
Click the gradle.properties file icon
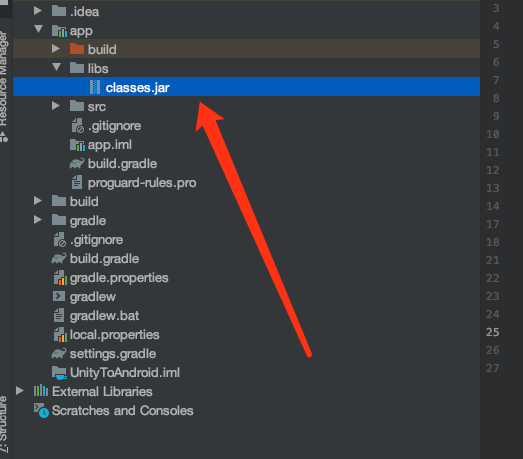pos(60,278)
